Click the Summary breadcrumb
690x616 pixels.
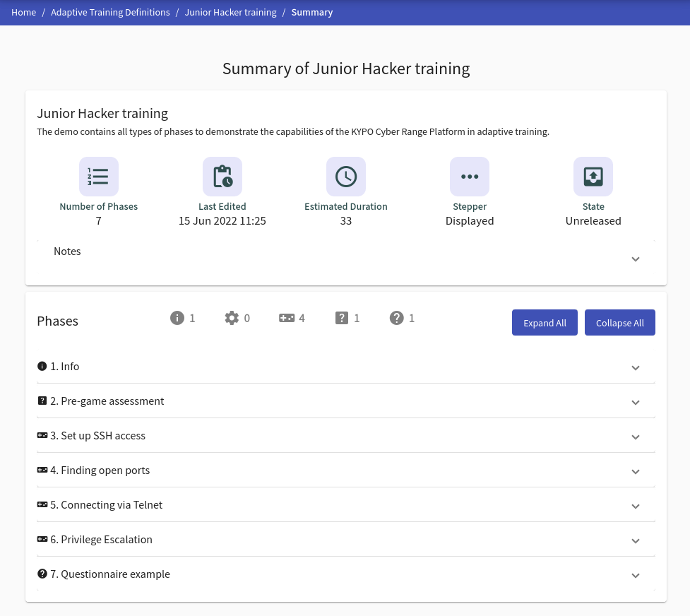point(312,12)
